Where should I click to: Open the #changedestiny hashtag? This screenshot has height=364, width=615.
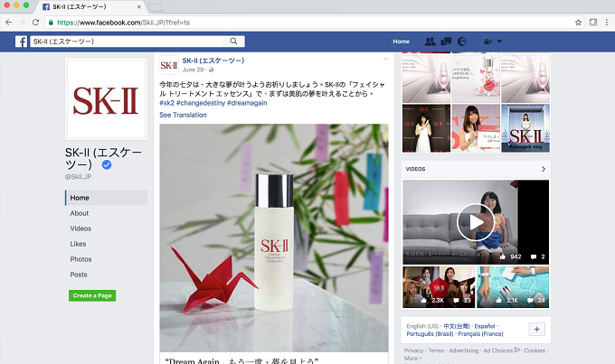click(x=201, y=103)
